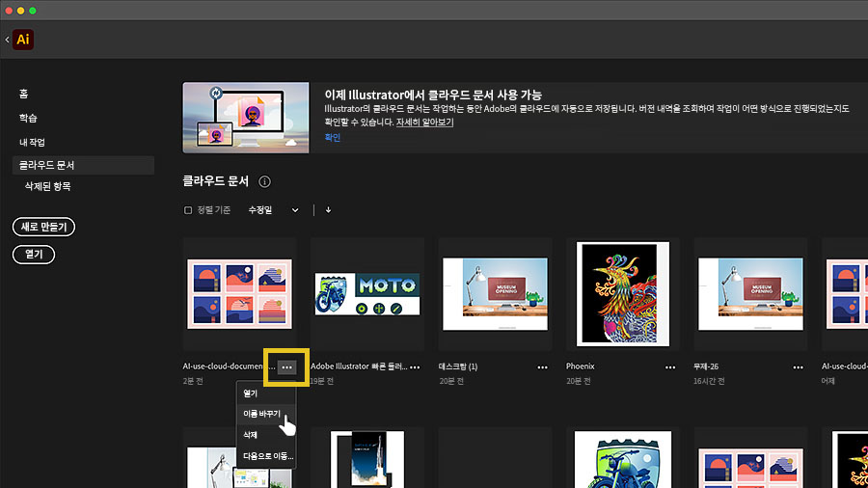Click the Adobe Illustrator 빠른 둘러보기 file name
The width and height of the screenshot is (868, 488).
pos(359,366)
